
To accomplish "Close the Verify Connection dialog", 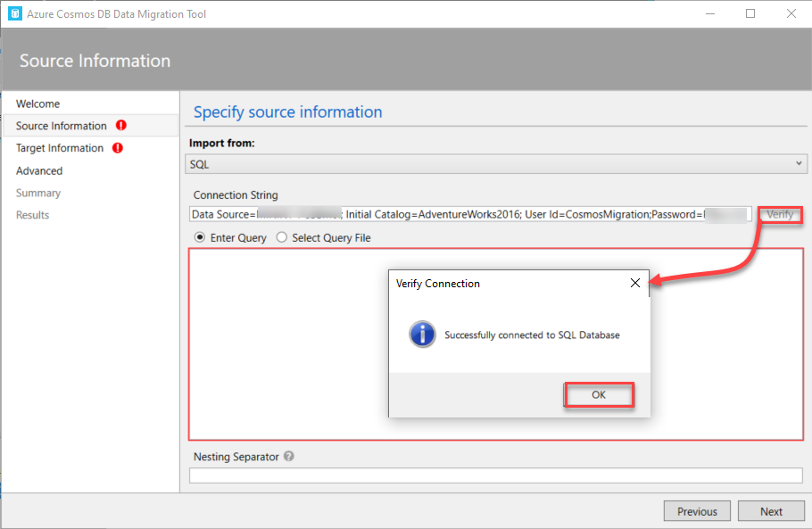I will pos(634,284).
